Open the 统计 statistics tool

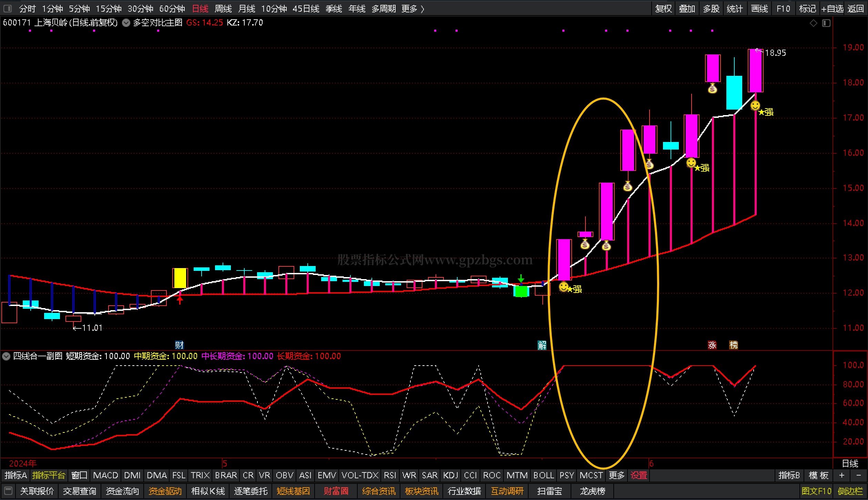(x=735, y=8)
